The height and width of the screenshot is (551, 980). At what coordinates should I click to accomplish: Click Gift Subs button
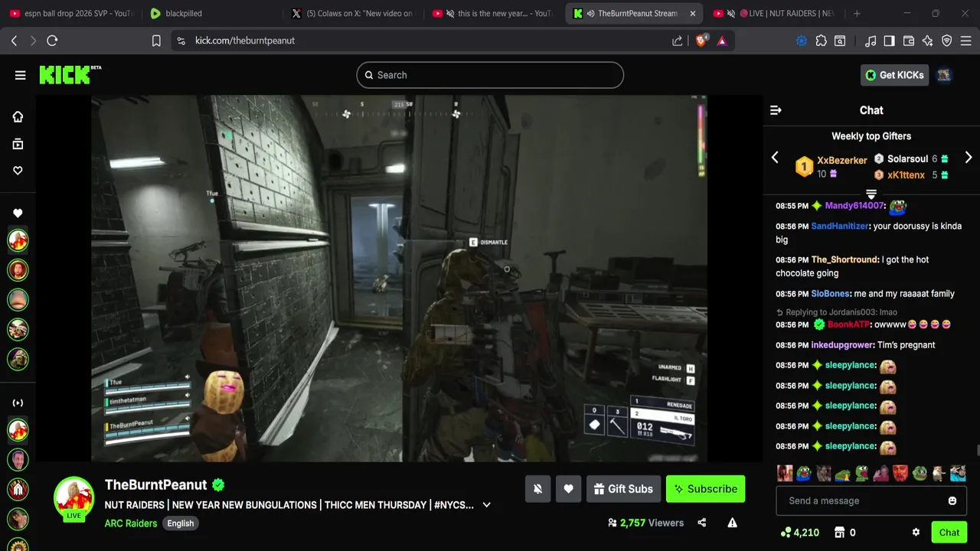coord(623,489)
